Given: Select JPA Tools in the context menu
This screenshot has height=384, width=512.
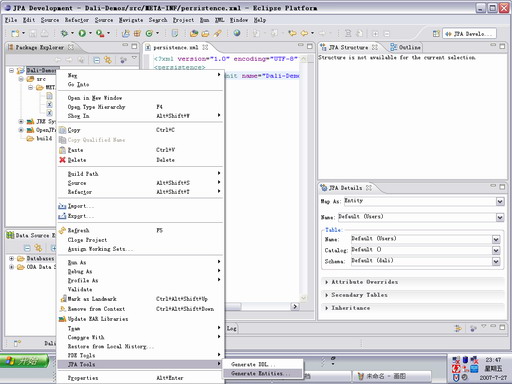Looking at the screenshot, I should coord(140,364).
